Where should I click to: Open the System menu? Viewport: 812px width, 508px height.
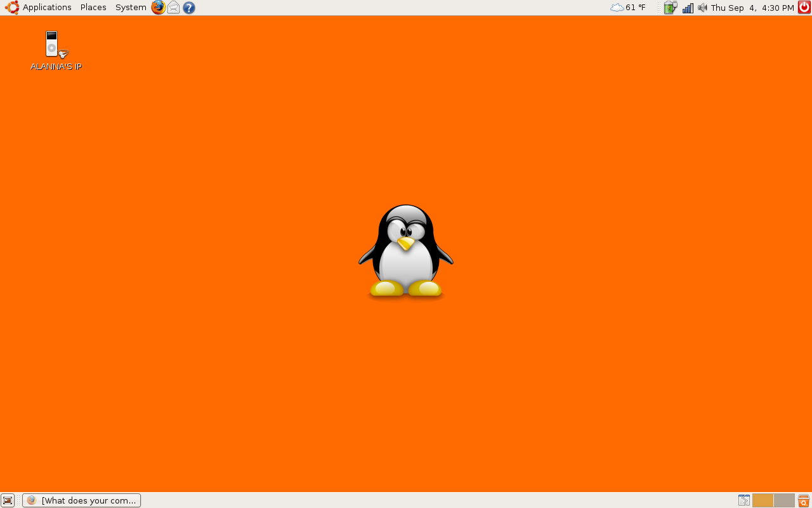click(x=130, y=7)
